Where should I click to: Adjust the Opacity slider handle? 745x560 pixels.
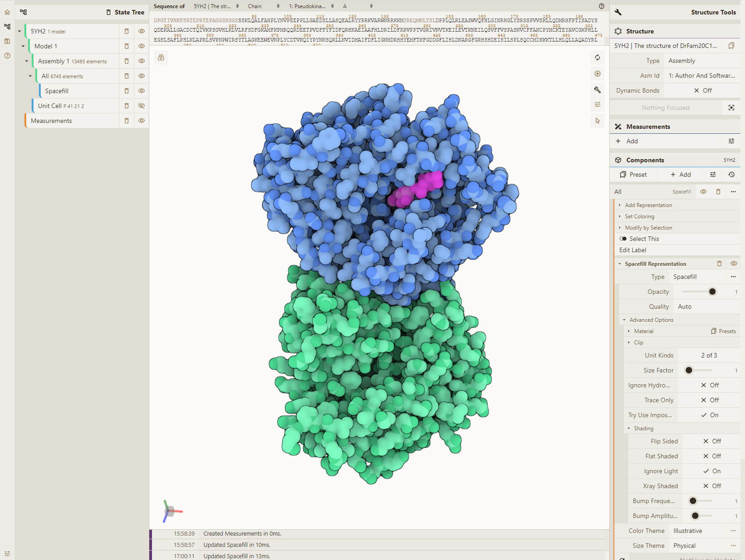point(712,292)
